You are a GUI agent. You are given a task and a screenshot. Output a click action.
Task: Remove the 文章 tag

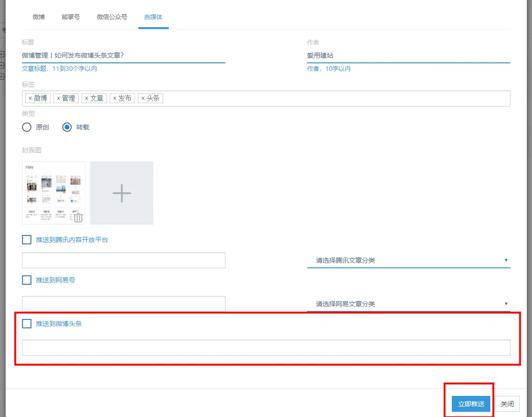point(86,99)
